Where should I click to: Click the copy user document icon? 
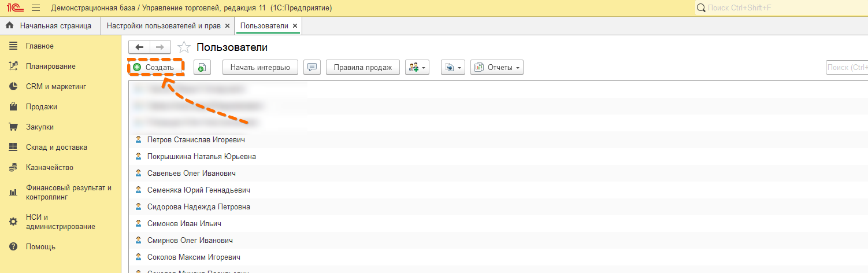[202, 68]
